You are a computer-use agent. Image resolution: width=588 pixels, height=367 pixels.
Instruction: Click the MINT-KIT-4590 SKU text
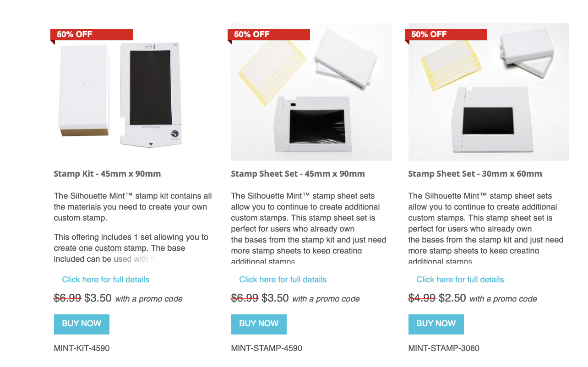(x=82, y=348)
